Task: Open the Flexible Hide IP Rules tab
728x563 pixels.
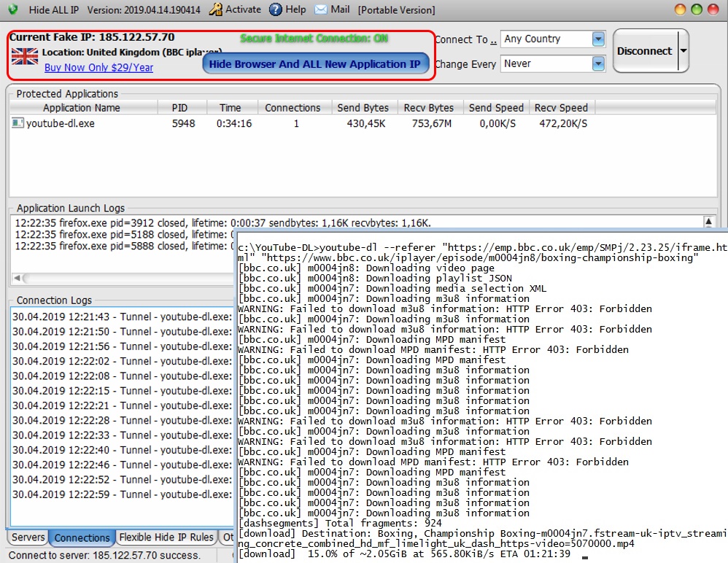Action: click(x=166, y=537)
